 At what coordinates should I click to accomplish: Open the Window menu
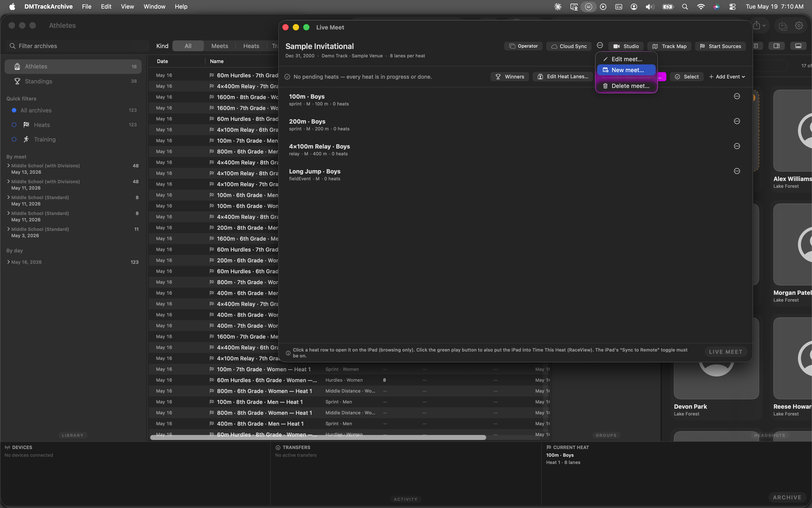154,7
